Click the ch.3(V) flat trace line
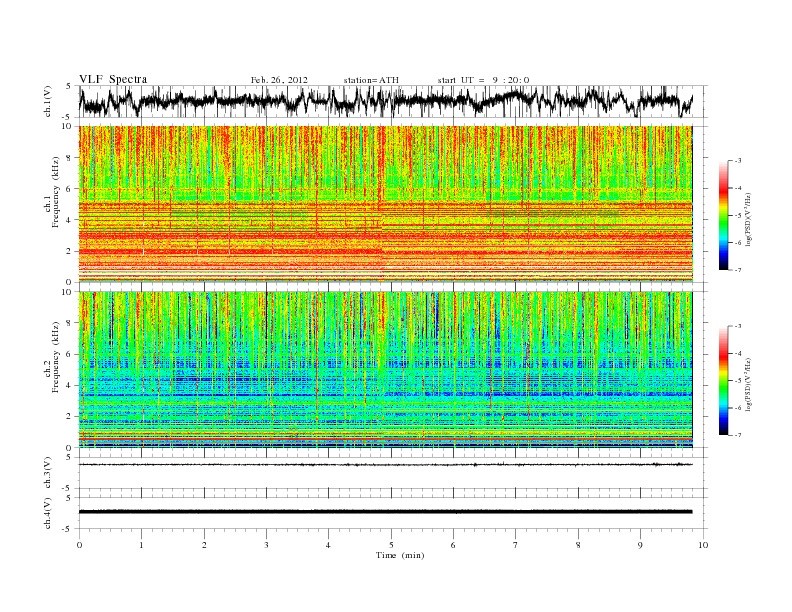792x612 pixels. pos(385,464)
